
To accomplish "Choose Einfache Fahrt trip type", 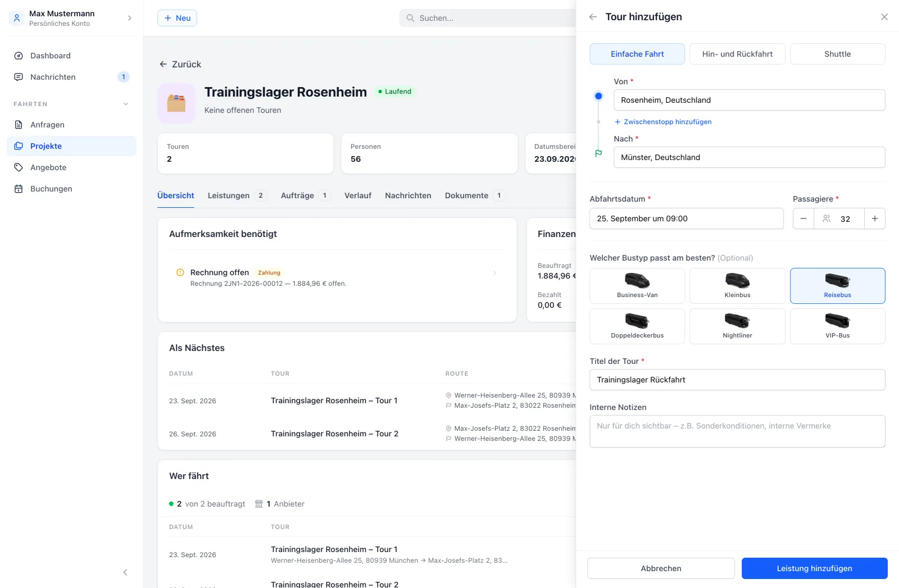I will click(637, 54).
